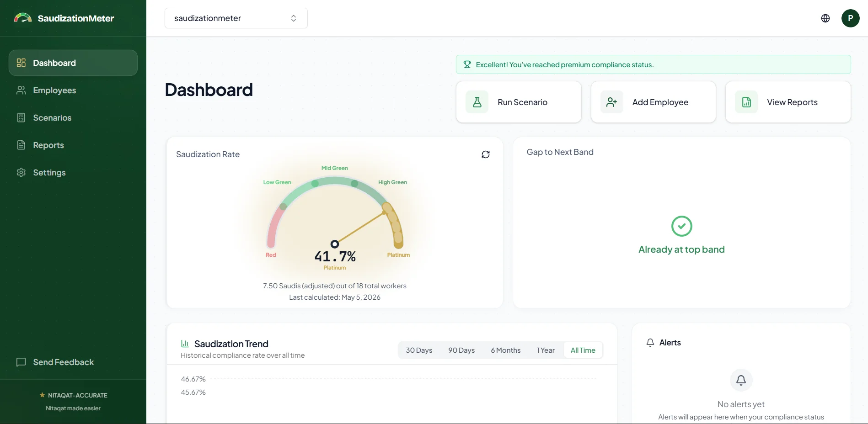Click the Scenarios calculator icon in sidebar
The image size is (868, 424).
click(x=21, y=117)
